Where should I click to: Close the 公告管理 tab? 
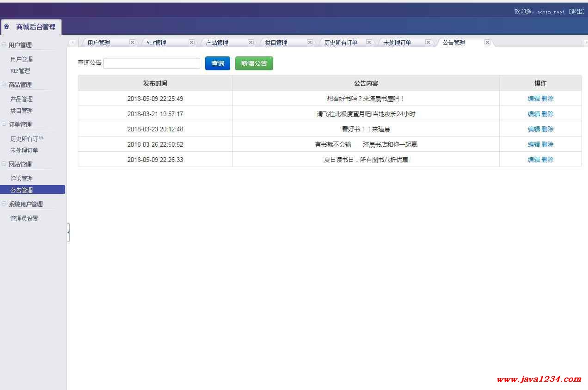coord(487,42)
